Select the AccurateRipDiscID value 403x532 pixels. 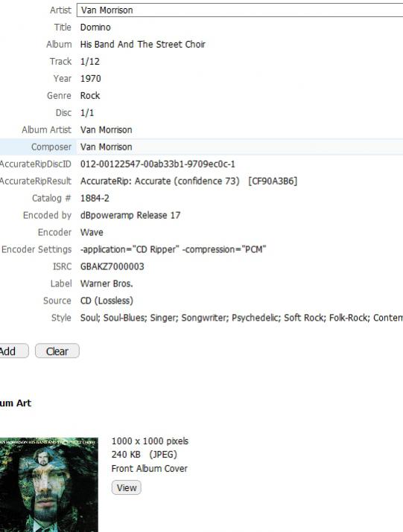pos(158,164)
